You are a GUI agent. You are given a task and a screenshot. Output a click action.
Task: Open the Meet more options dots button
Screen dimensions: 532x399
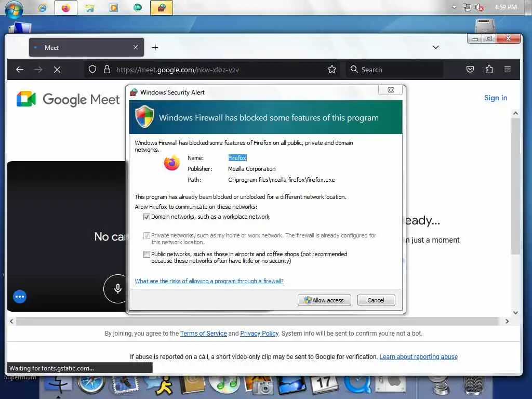[20, 297]
